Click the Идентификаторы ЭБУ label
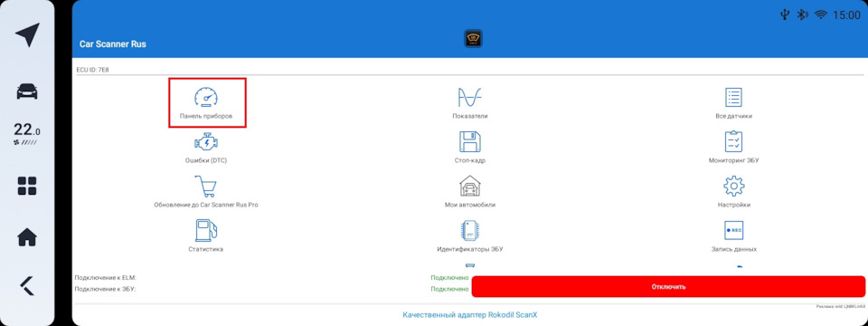Image resolution: width=868 pixels, height=326 pixels. [x=469, y=250]
